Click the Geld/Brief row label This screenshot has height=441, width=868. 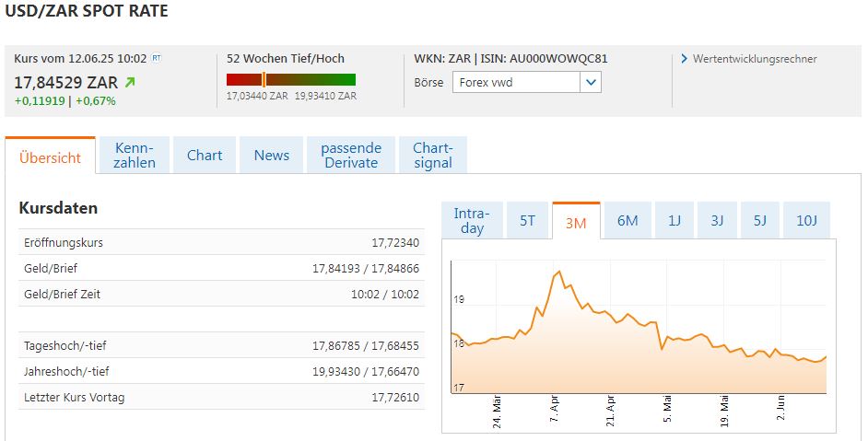pyautogui.click(x=51, y=268)
